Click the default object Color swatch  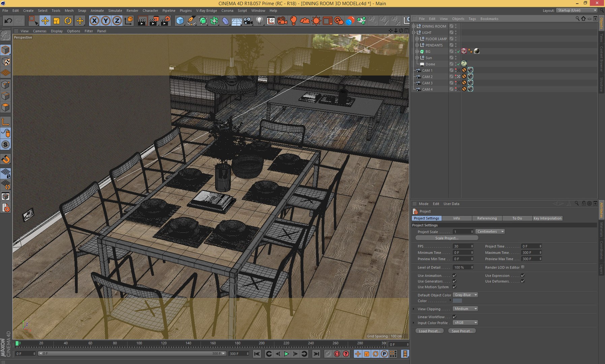(x=457, y=301)
